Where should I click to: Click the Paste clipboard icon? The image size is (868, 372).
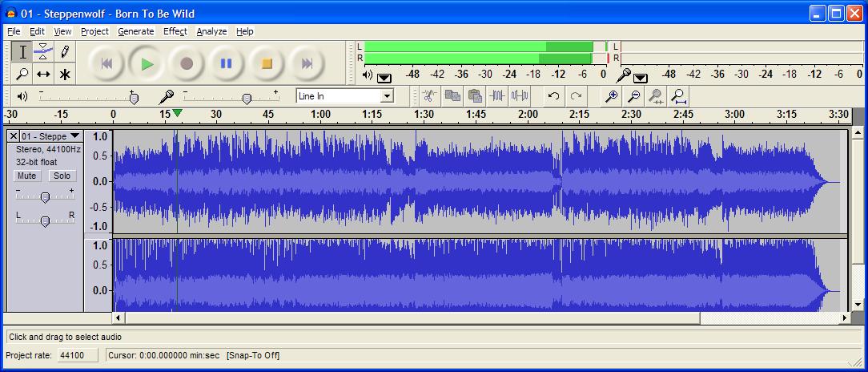pos(475,96)
